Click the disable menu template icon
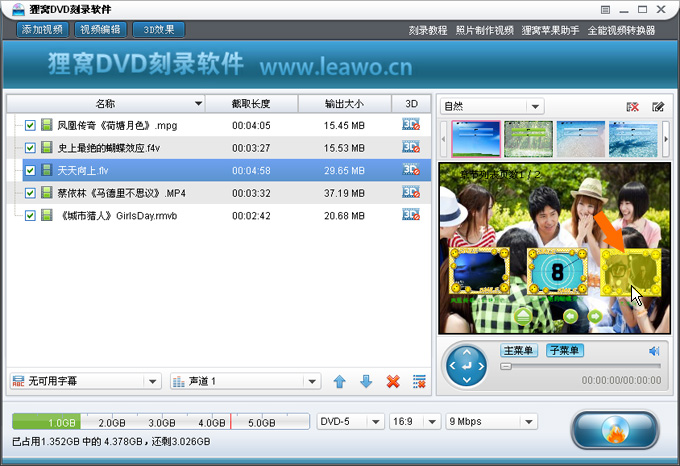 click(633, 107)
